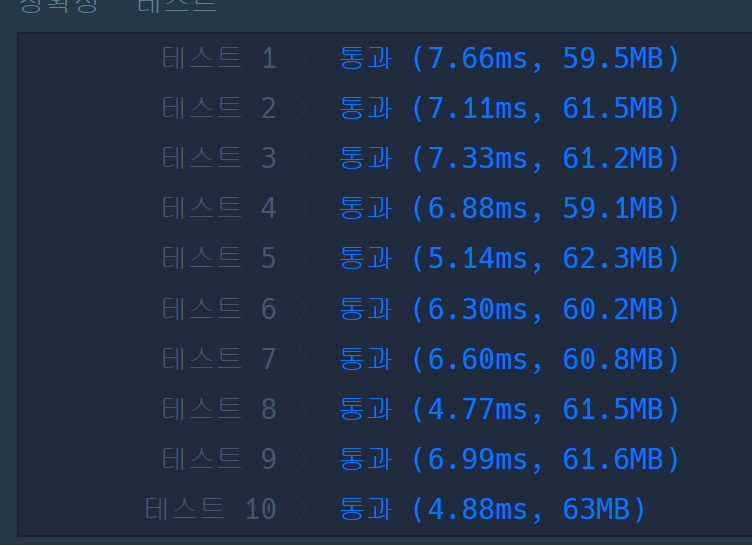Click result 통과 (4.77ms, 61.5MB)

pos(509,409)
